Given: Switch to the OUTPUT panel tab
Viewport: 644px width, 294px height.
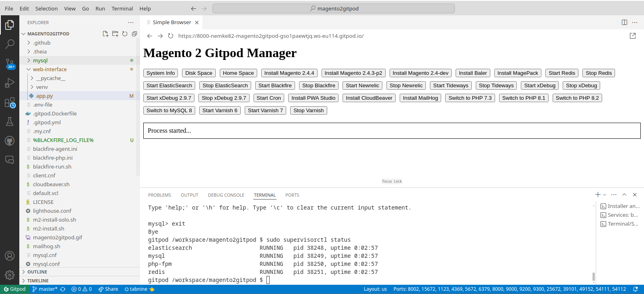Looking at the screenshot, I should [189, 195].
